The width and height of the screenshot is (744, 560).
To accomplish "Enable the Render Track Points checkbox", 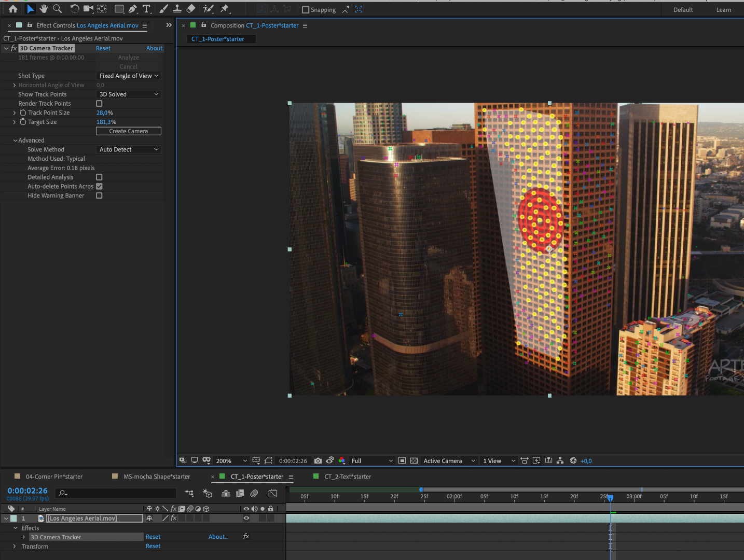I will tap(99, 104).
